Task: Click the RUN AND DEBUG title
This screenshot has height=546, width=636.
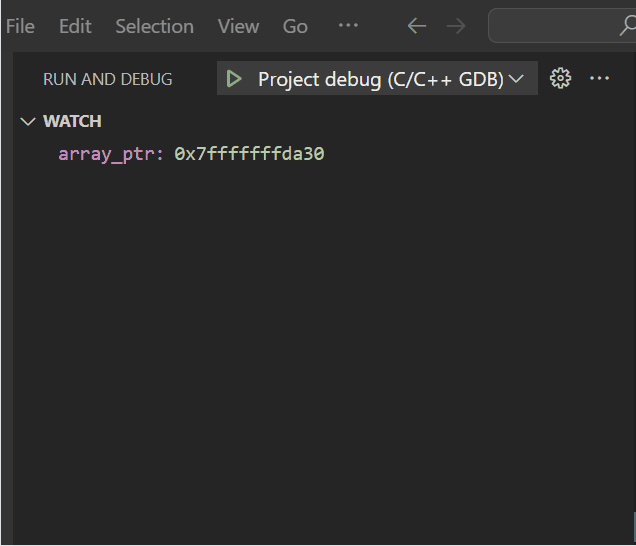Action: (x=107, y=79)
